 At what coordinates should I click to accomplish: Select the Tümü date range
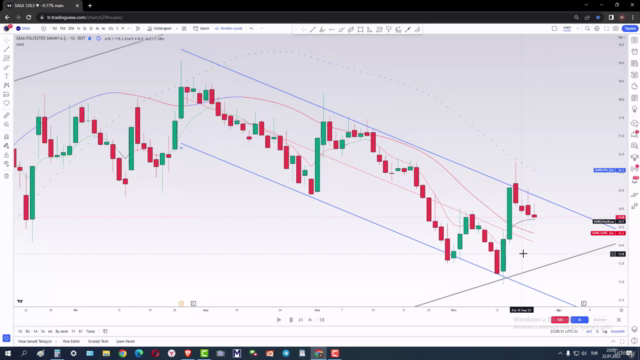90,331
